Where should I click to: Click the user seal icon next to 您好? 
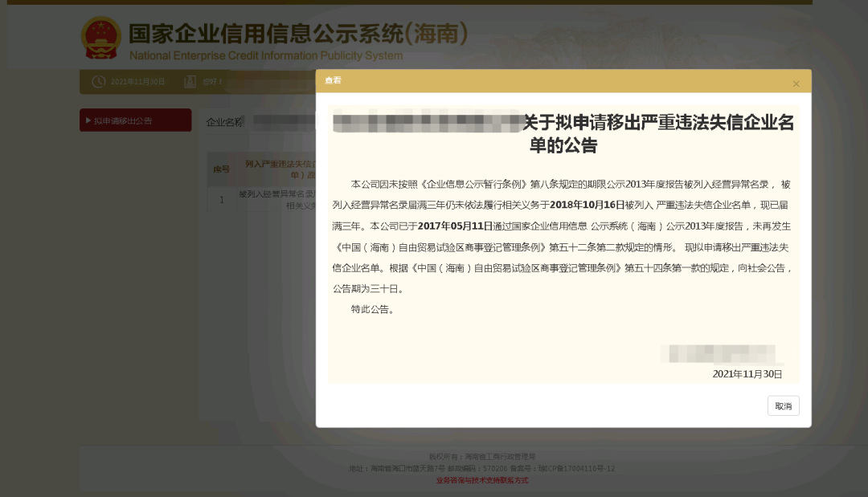[189, 81]
